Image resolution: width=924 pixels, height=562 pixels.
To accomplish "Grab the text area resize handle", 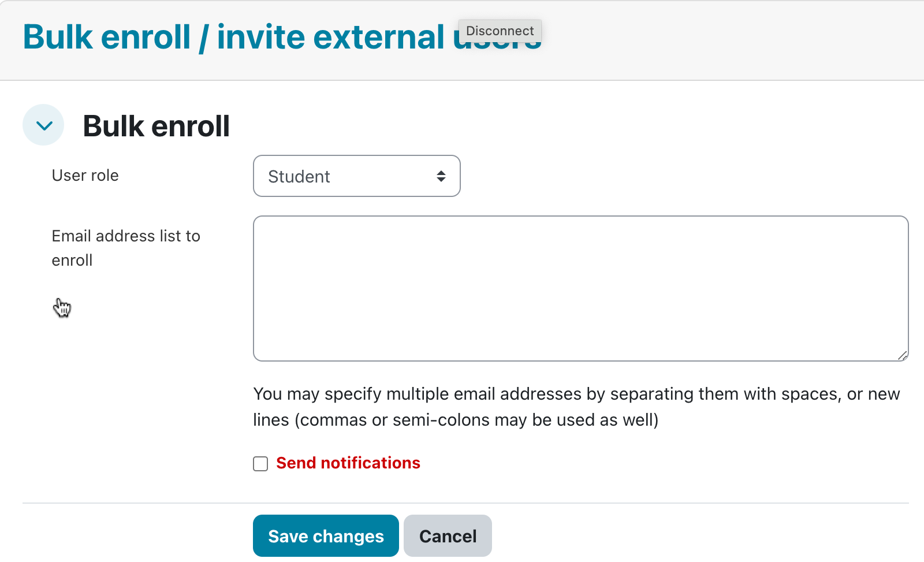I will coord(903,356).
